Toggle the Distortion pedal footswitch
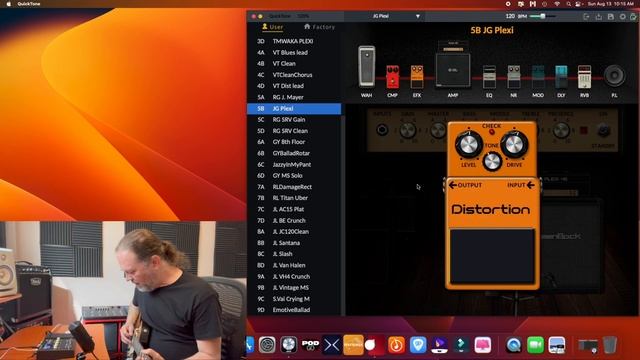The height and width of the screenshot is (360, 640). coord(492,256)
